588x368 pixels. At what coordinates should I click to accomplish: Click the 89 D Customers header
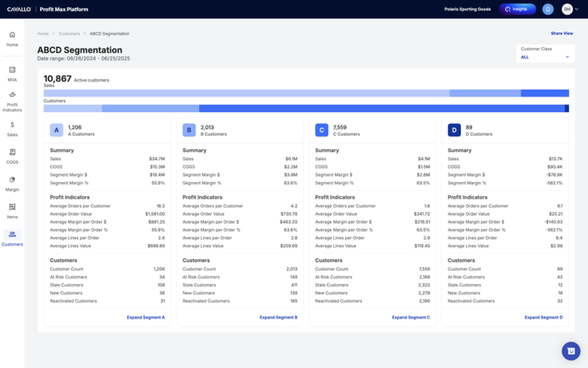[x=479, y=130]
